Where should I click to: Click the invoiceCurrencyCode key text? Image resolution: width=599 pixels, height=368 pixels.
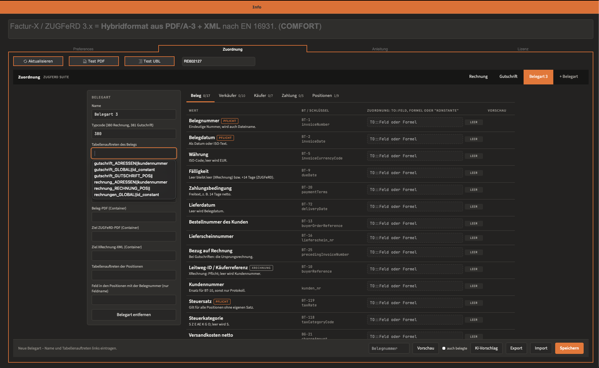point(322,158)
